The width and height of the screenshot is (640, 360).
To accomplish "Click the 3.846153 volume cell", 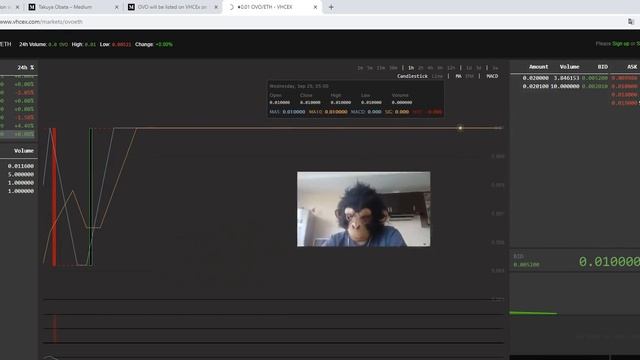I will [x=566, y=78].
